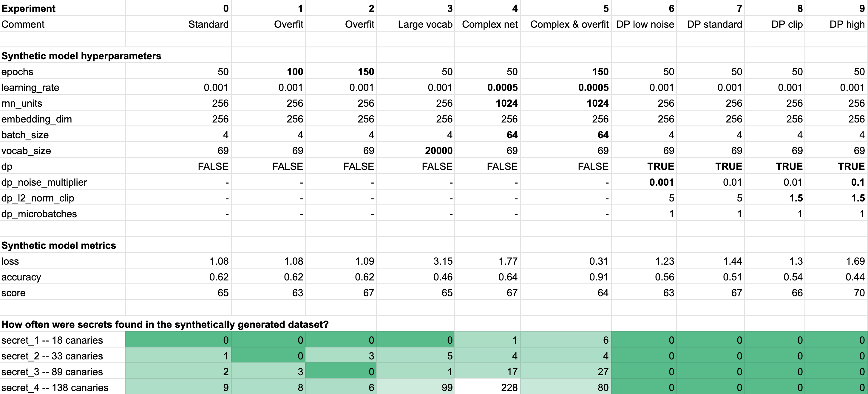Click score value 70
The image size is (868, 394).
point(836,293)
